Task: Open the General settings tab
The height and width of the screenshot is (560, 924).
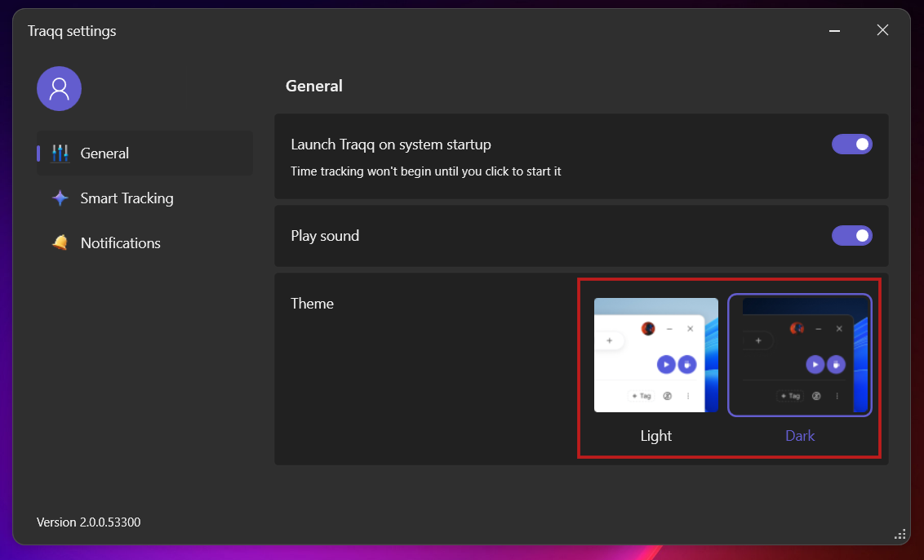Action: coord(145,153)
